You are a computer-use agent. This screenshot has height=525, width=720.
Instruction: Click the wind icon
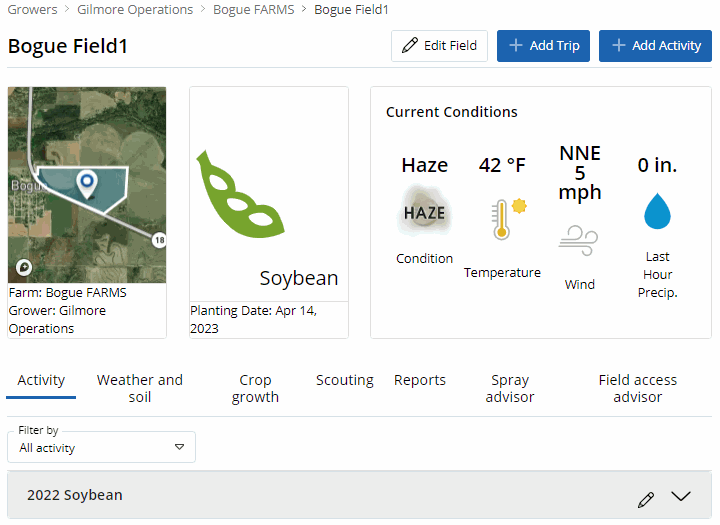pyautogui.click(x=579, y=240)
